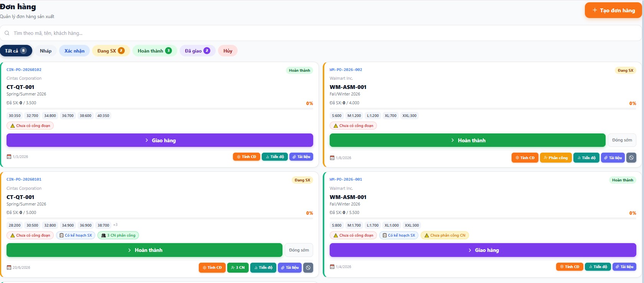
Task: Open order code CIN-PO-20260102
Action: 24,70
